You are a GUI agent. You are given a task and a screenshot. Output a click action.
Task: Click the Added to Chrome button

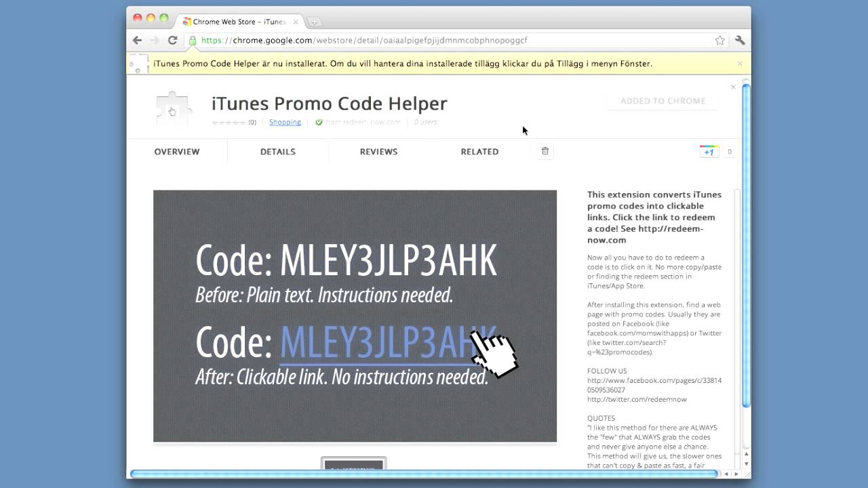pos(663,101)
